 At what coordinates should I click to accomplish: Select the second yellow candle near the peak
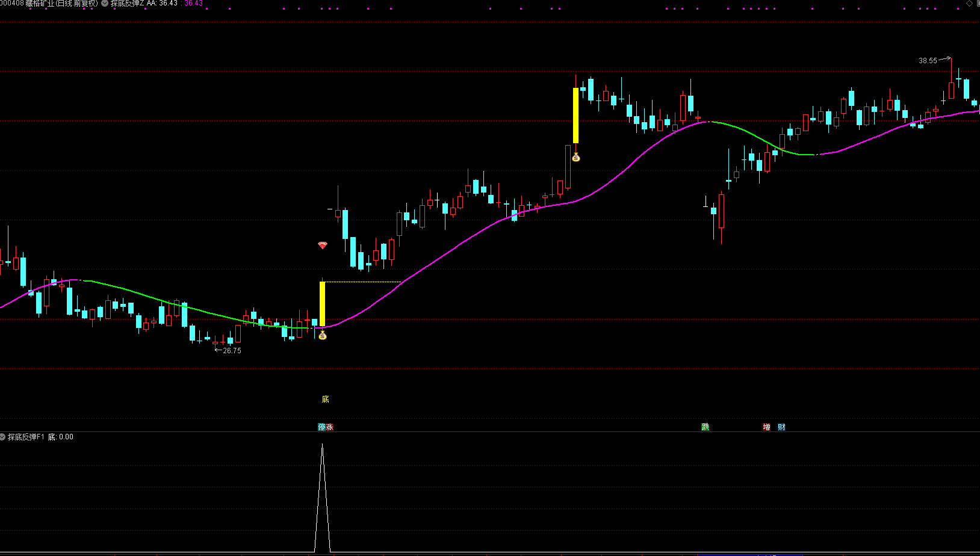pyautogui.click(x=575, y=116)
